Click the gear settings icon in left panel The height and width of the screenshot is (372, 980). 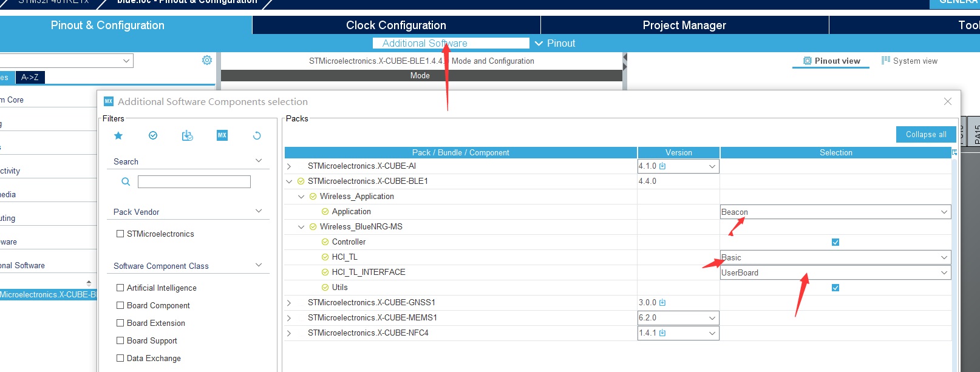point(207,60)
